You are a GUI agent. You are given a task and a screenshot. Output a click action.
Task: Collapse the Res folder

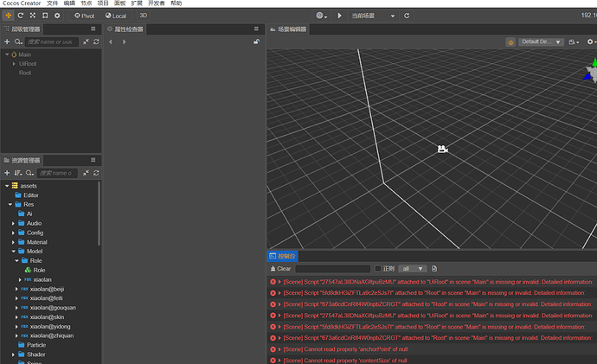tap(10, 204)
